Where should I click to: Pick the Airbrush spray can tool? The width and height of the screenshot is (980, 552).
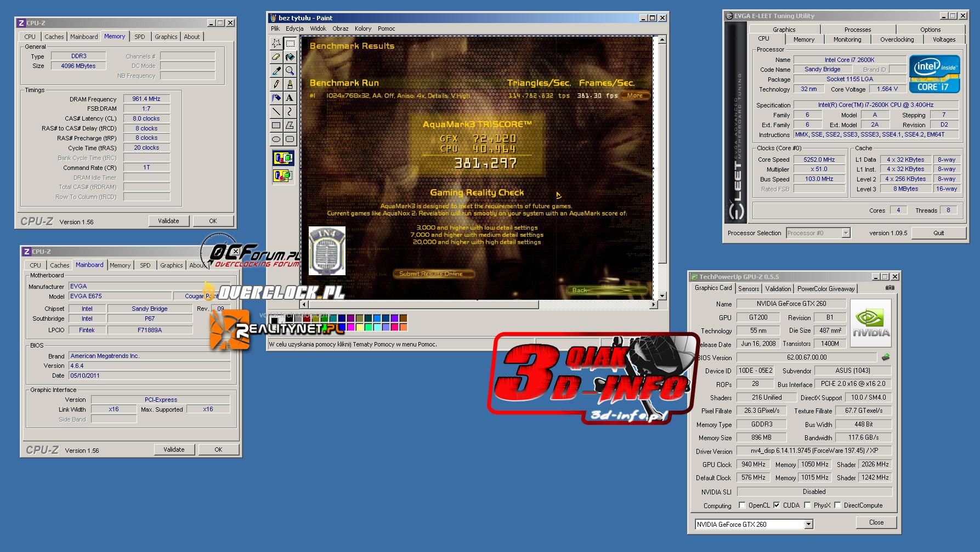276,98
